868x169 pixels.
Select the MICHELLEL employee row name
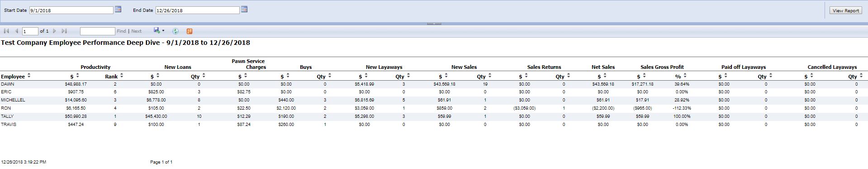(x=13, y=100)
